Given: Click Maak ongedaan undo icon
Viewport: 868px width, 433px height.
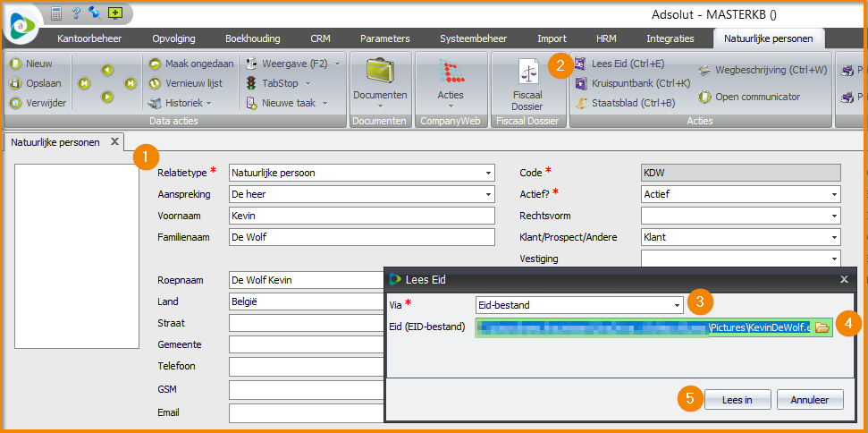Looking at the screenshot, I should click(x=156, y=64).
